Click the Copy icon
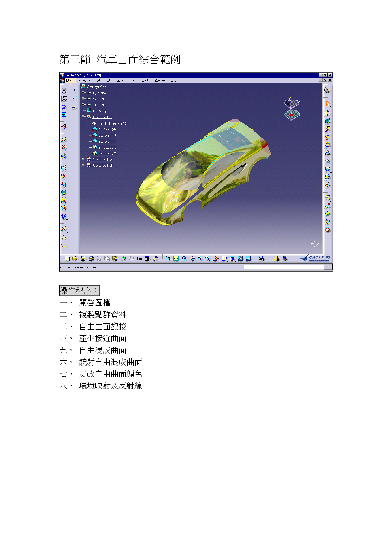 107,258
